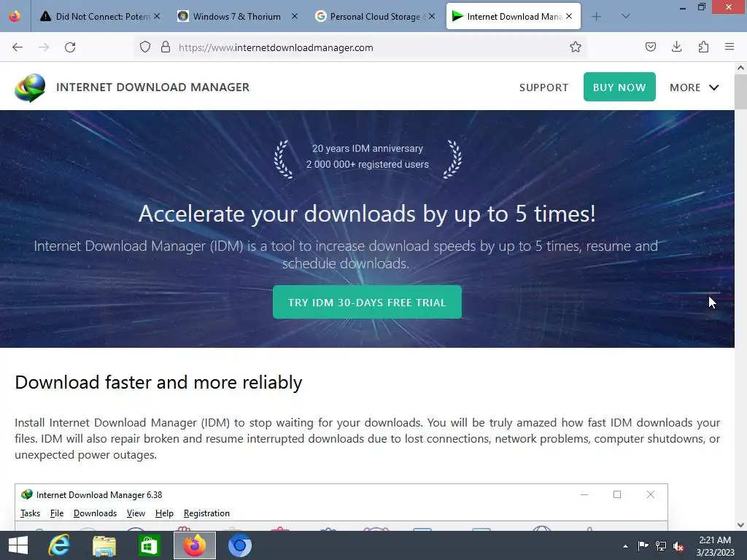Open network status tray icon

[x=661, y=546]
